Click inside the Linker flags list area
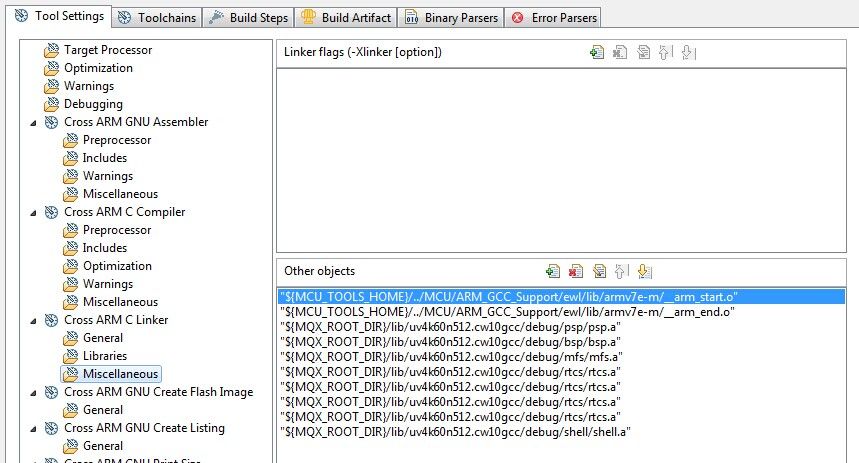Image resolution: width=859 pixels, height=463 pixels. point(562,160)
